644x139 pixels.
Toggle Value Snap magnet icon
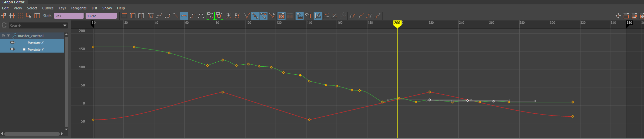[308, 16]
